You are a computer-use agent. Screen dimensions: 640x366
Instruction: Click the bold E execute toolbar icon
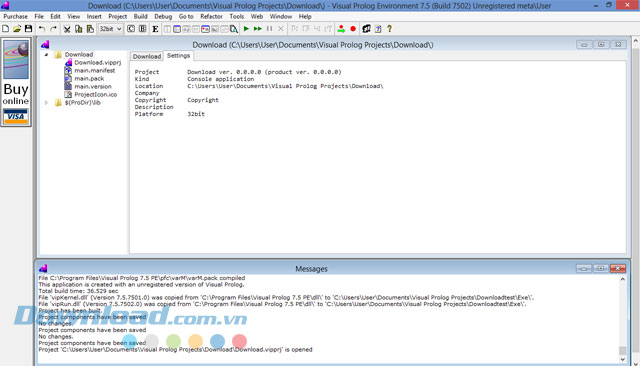pyautogui.click(x=155, y=29)
